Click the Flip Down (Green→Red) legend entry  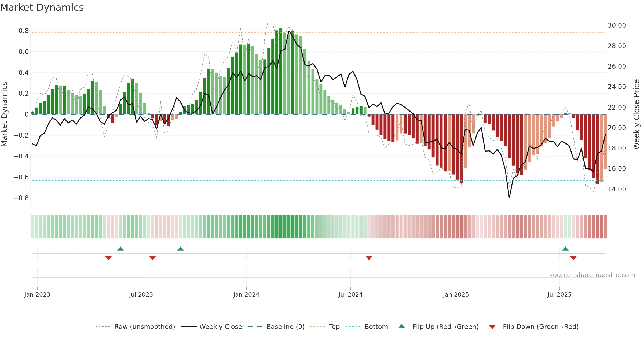pyautogui.click(x=534, y=327)
